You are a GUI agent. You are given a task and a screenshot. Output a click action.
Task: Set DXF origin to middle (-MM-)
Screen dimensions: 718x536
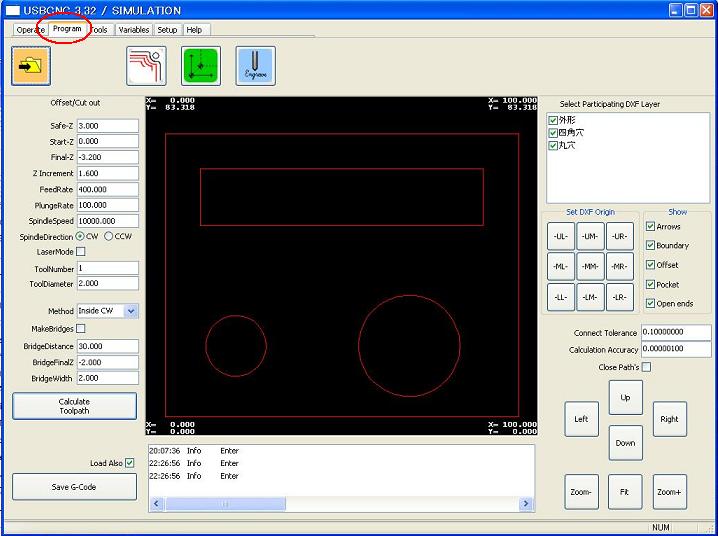591,267
